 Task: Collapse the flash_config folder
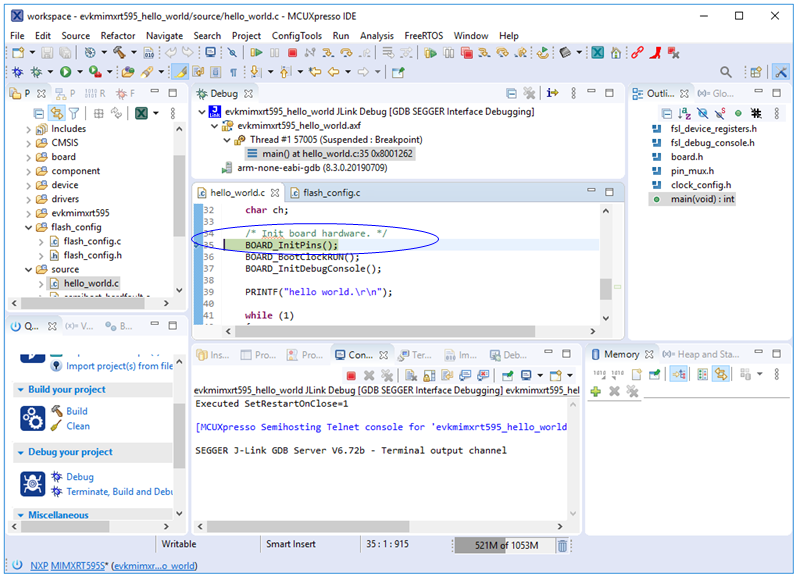[x=29, y=227]
